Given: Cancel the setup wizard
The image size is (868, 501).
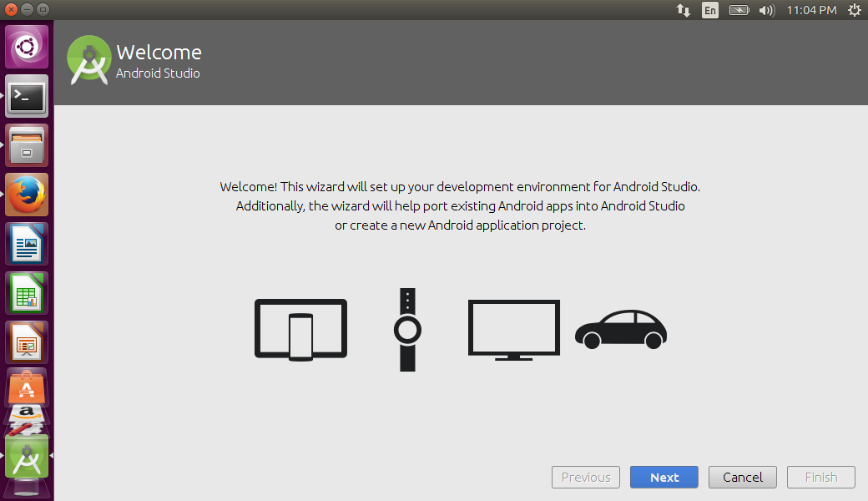Looking at the screenshot, I should point(742,477).
